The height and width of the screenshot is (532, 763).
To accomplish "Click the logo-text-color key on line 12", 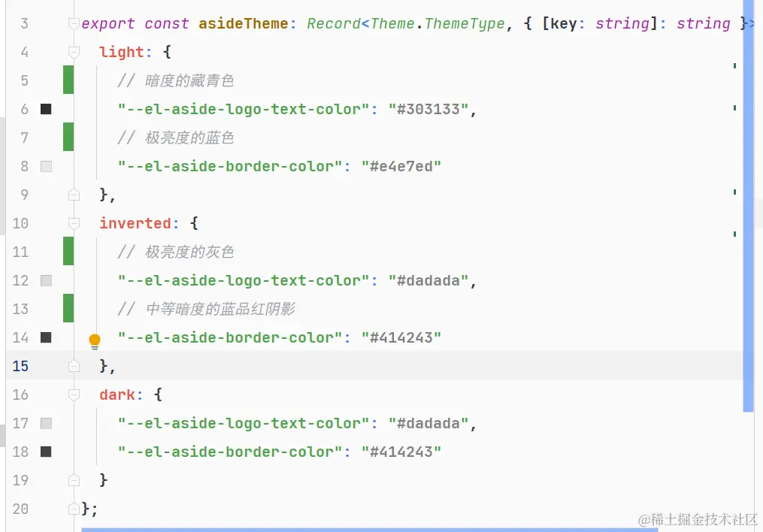I will pos(244,280).
